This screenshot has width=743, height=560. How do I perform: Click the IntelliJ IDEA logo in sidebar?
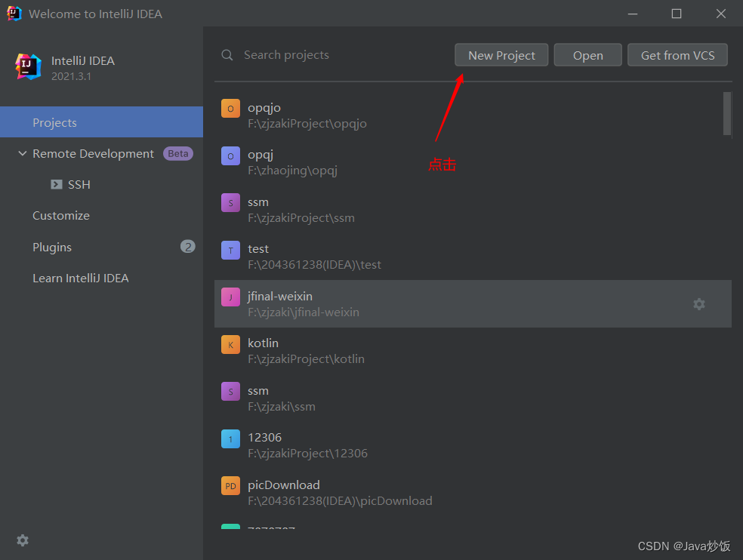tap(28, 67)
